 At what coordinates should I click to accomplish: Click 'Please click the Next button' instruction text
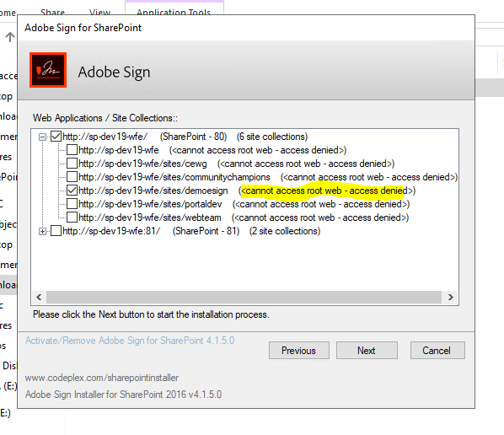151,314
